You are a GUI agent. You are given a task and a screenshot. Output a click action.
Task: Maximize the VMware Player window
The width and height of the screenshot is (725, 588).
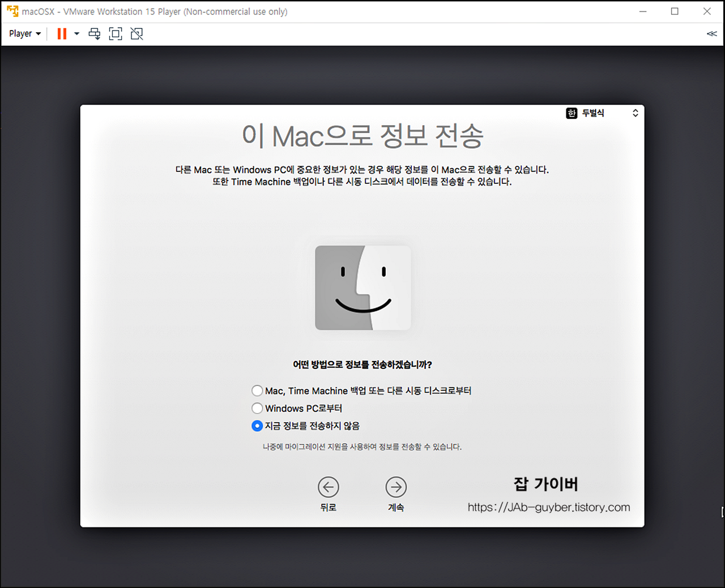pyautogui.click(x=675, y=11)
